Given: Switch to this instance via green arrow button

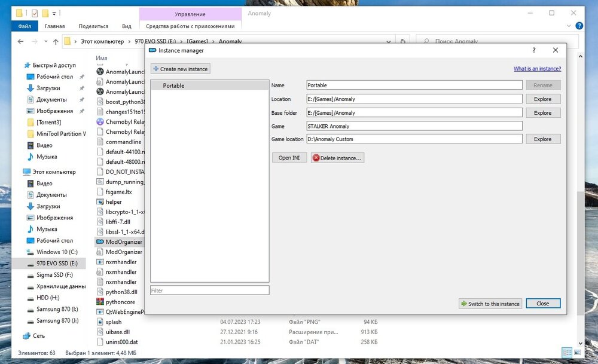Looking at the screenshot, I should [x=490, y=304].
